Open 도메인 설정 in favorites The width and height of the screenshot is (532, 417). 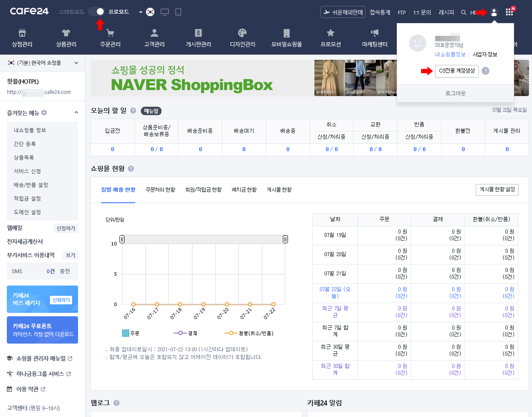[27, 212]
